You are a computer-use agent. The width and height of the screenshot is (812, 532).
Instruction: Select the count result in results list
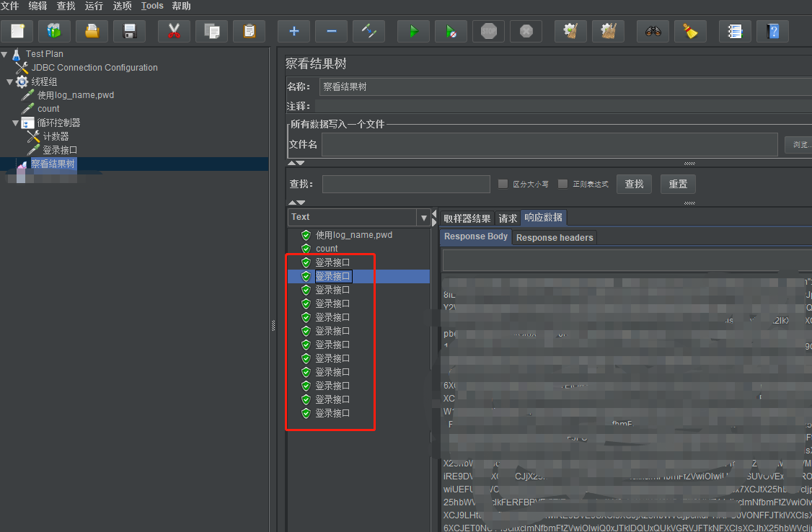click(x=327, y=249)
